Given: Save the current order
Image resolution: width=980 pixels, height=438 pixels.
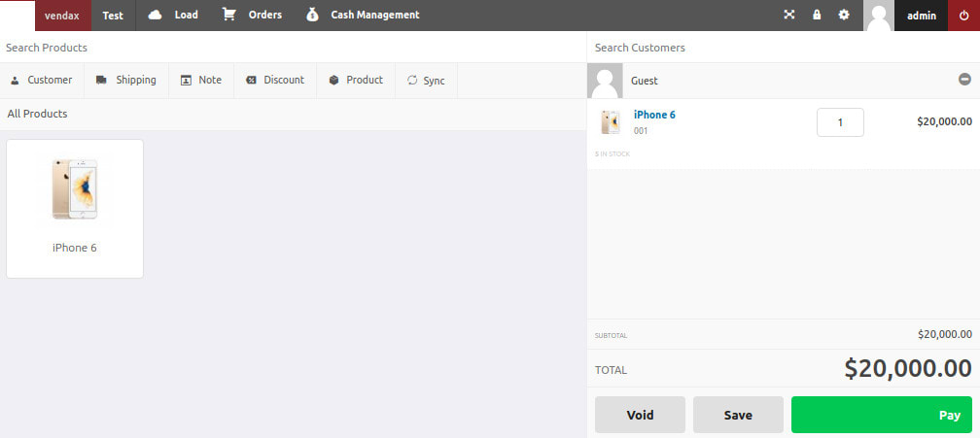Looking at the screenshot, I should 738,415.
